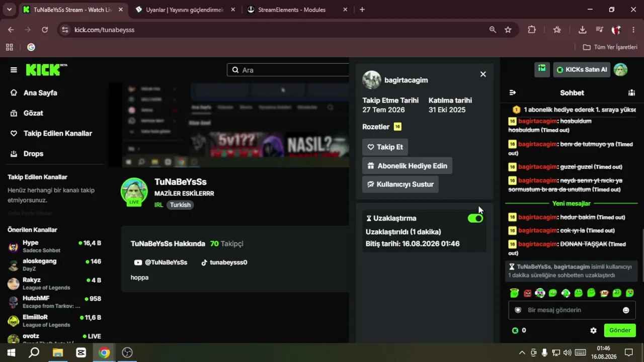Collapse the Sohbet chat panel arrow

513,93
